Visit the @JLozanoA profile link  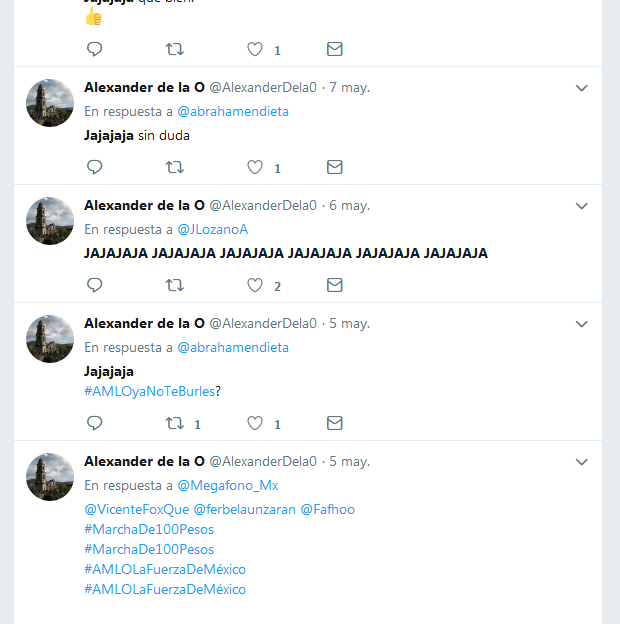tap(213, 230)
